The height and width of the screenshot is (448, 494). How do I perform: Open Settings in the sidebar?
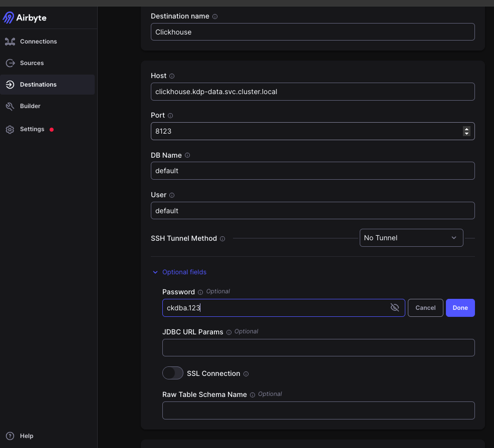[47, 129]
